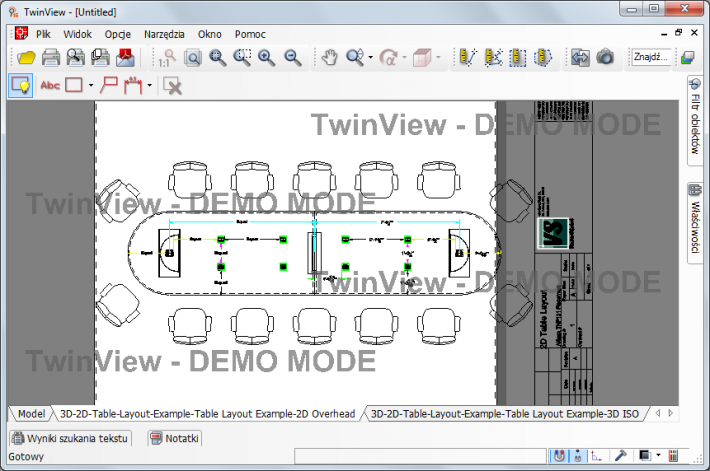Minimize the inner document window
The height and width of the screenshot is (471, 710).
point(664,33)
